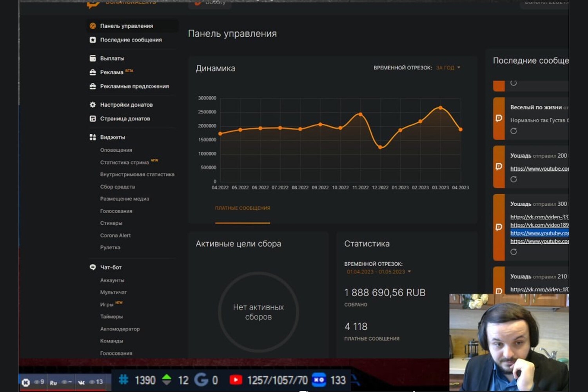This screenshot has height=392, width=588.
Task: Click the vk.com/video-33 link in Уошадь 300 message
Action: coord(539,217)
